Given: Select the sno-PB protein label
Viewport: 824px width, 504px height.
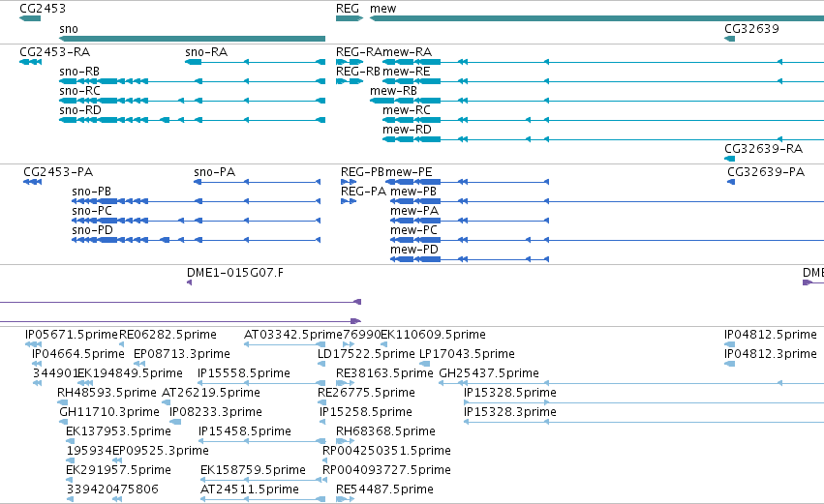Looking at the screenshot, I should click(x=91, y=192).
